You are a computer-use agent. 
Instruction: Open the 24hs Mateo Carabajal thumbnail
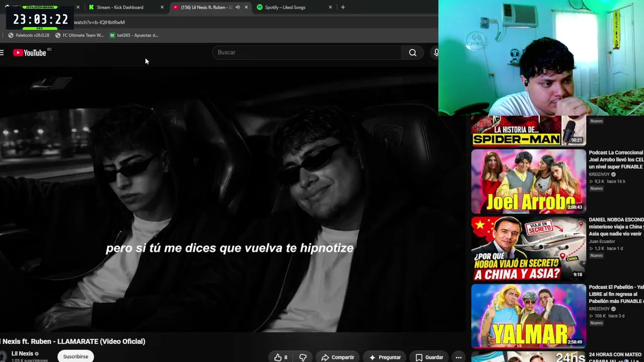tap(529, 356)
